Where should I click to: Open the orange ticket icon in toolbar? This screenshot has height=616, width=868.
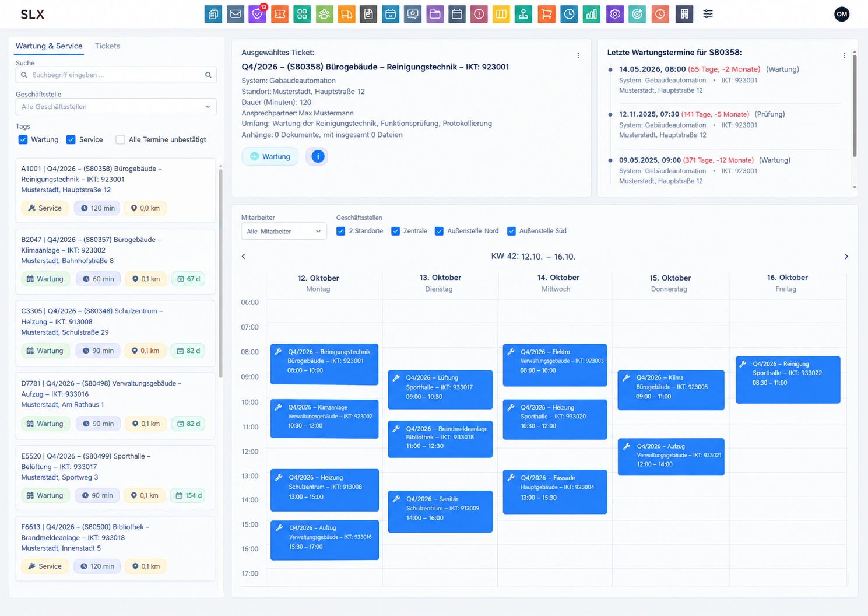pyautogui.click(x=280, y=14)
